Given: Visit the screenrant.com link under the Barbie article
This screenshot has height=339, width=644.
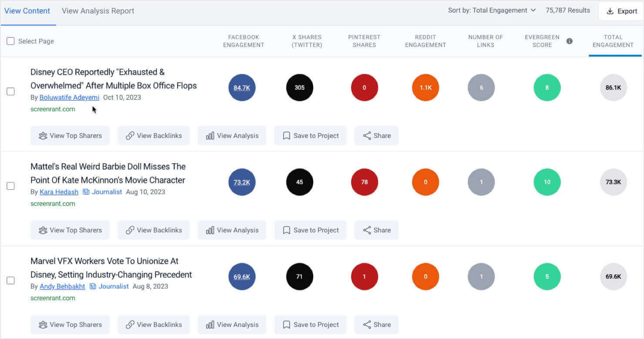Looking at the screenshot, I should 53,203.
